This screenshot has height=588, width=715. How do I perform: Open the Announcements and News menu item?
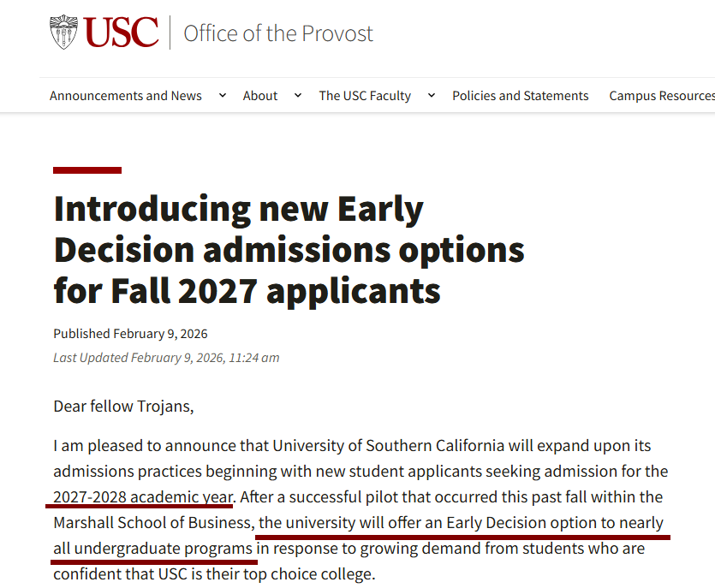(126, 96)
